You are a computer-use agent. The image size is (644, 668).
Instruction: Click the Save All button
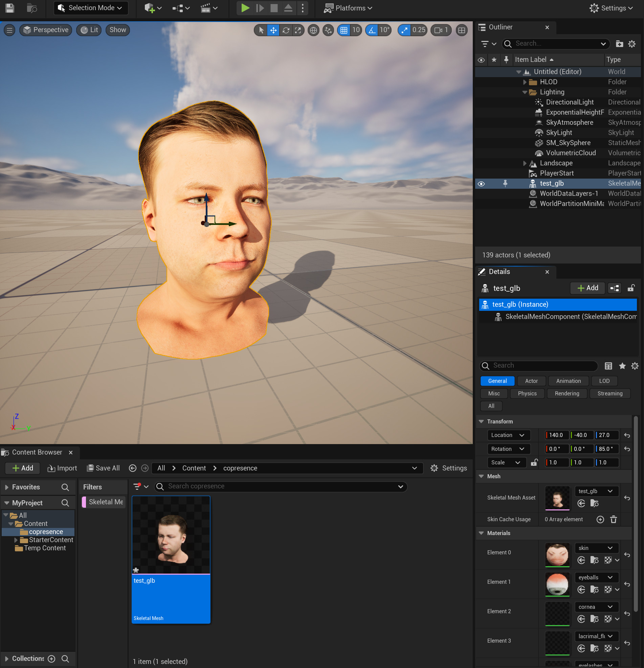click(x=103, y=468)
